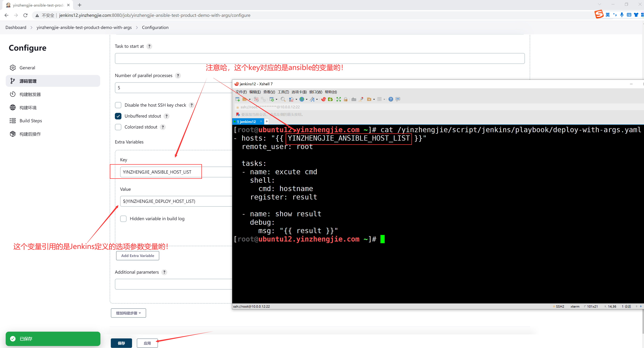Open the font dropdown arrow in Xshell toolbar
This screenshot has width=644, height=348.
coord(317,99)
